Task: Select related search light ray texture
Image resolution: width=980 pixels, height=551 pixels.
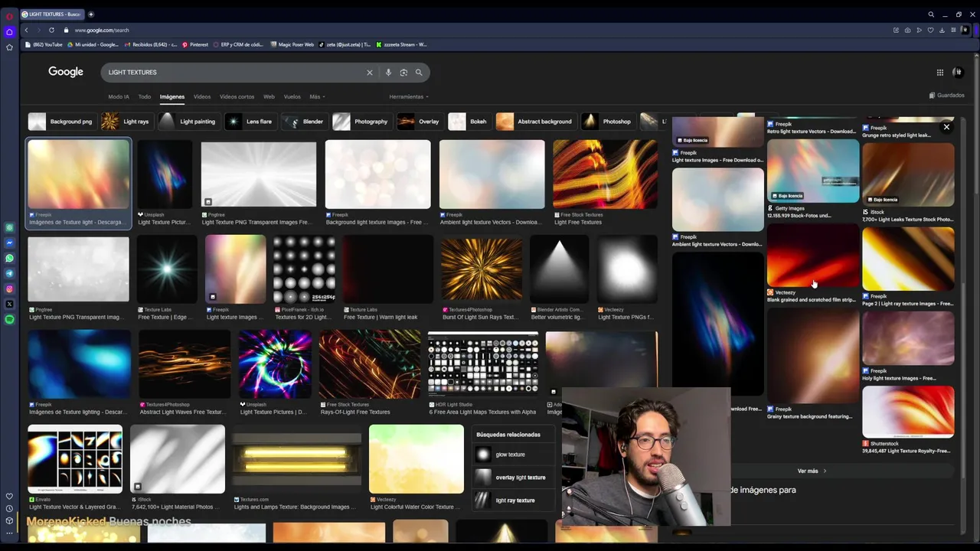Action: click(x=514, y=500)
